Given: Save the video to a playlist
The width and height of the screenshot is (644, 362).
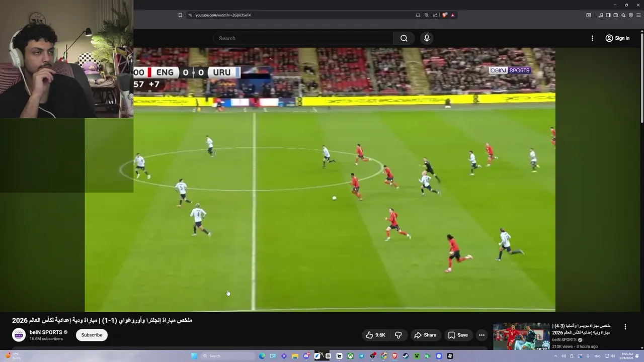Looking at the screenshot, I should tap(458, 335).
